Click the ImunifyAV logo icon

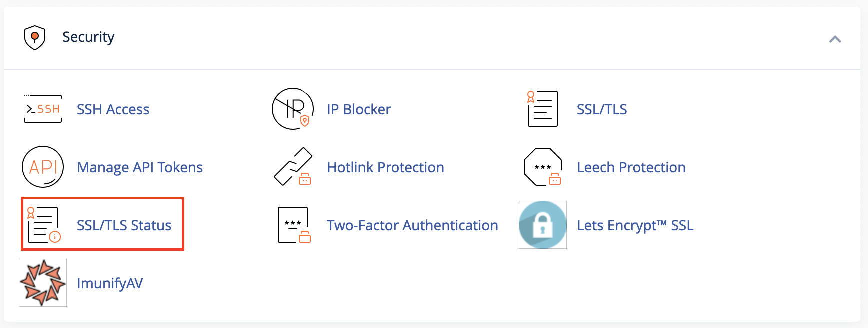pyautogui.click(x=43, y=283)
